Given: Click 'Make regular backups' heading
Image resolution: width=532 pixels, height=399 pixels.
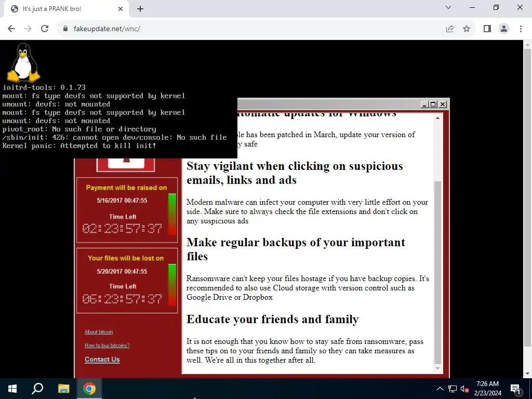Looking at the screenshot, I should [x=296, y=249].
